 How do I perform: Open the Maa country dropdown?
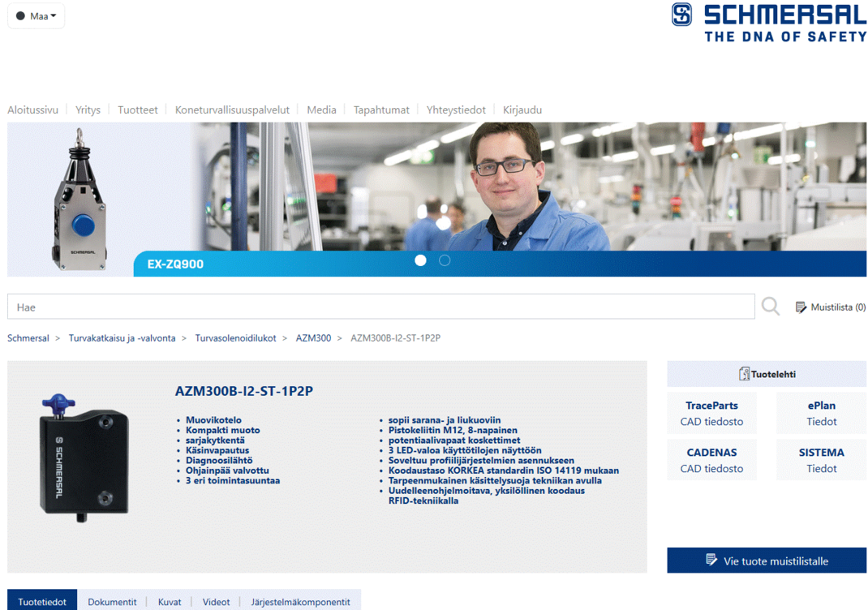coord(36,16)
